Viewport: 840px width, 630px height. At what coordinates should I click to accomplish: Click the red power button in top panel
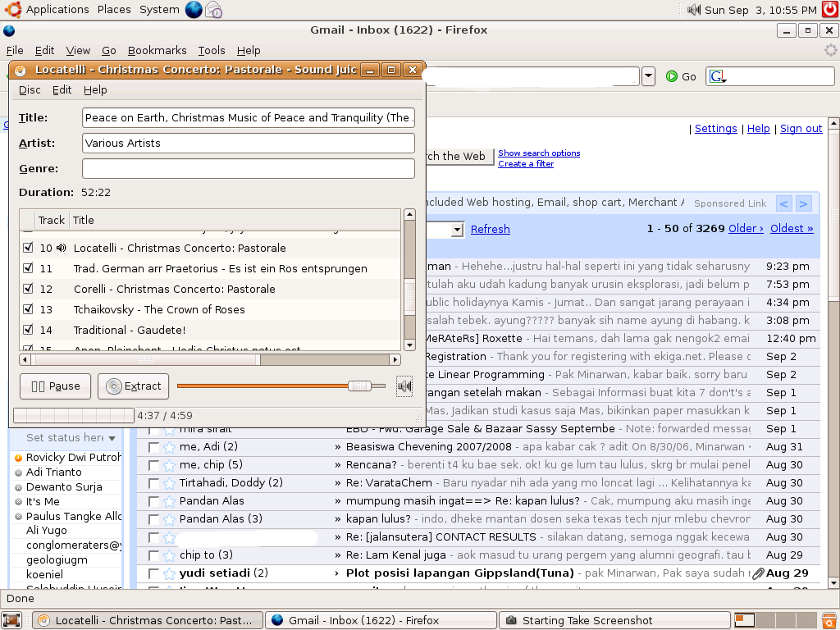pos(830,10)
